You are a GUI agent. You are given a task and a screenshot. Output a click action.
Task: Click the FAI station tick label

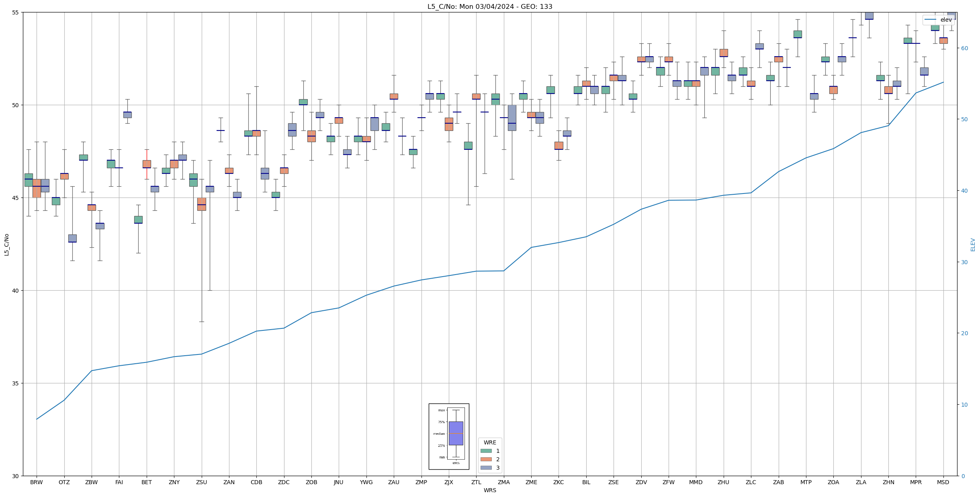(119, 482)
